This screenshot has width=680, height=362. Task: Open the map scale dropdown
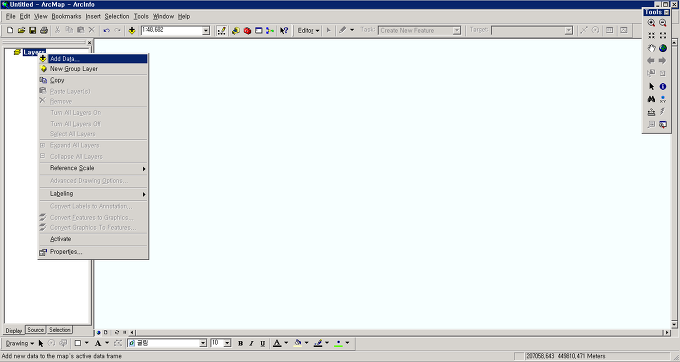[x=206, y=30]
